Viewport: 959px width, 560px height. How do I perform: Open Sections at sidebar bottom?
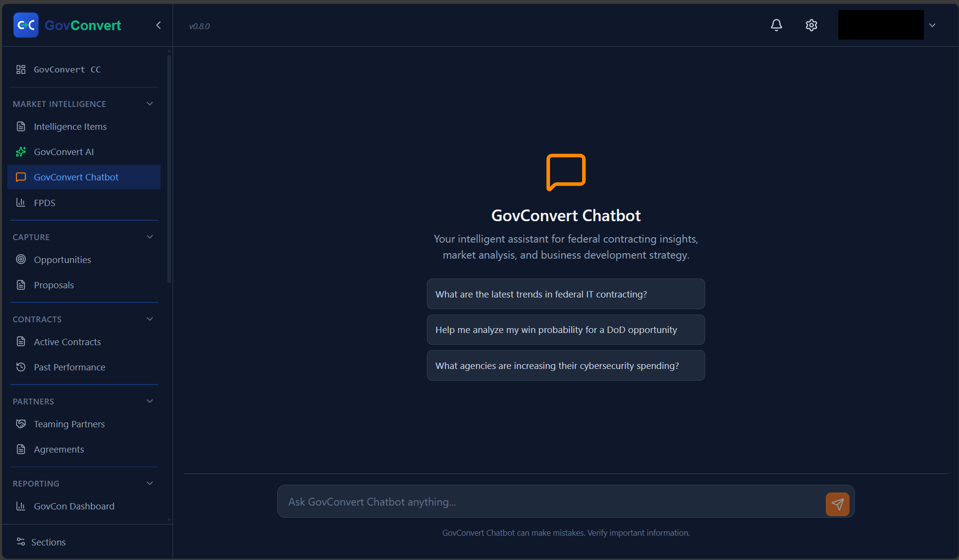48,542
